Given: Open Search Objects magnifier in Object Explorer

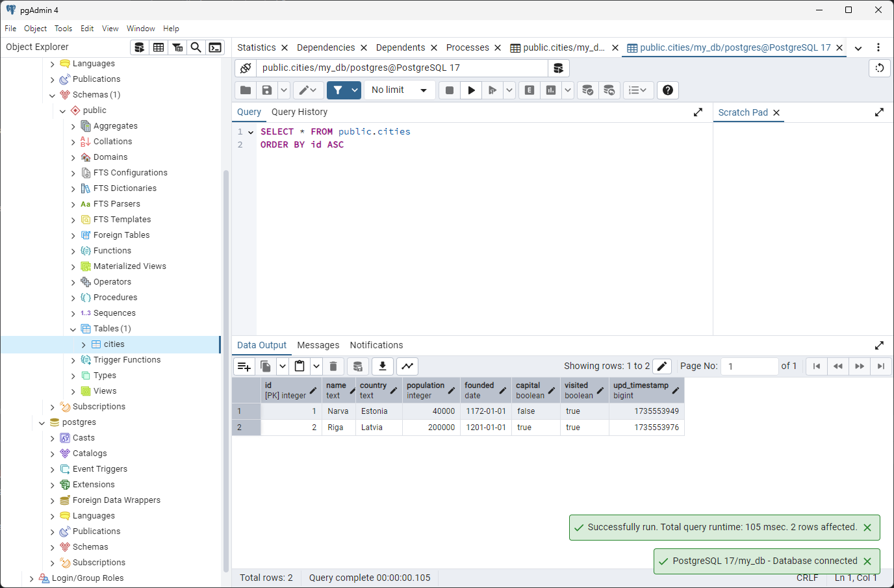Looking at the screenshot, I should point(196,47).
